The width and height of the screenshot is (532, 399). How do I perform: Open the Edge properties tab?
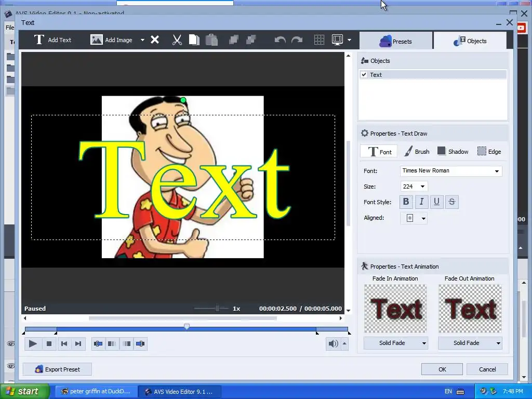coord(489,152)
